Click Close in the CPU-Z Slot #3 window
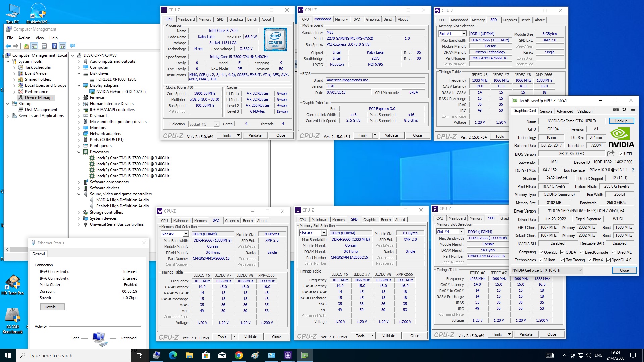644x362 pixels. [415, 336]
